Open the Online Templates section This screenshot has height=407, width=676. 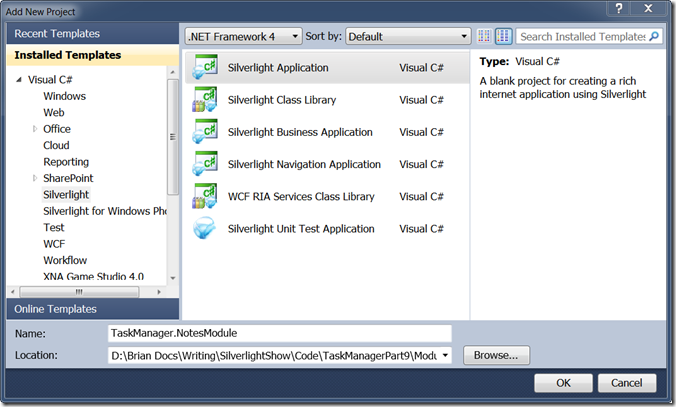click(x=93, y=309)
